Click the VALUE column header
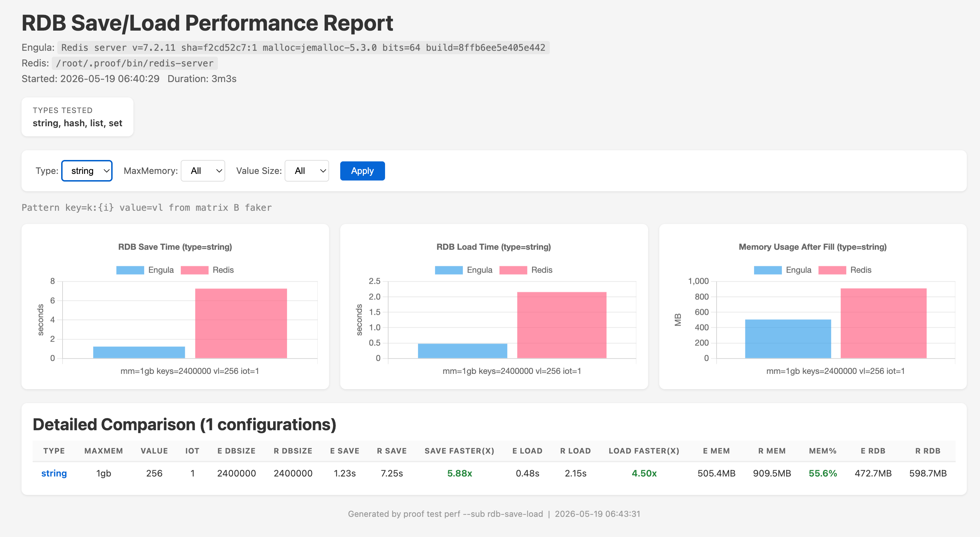 click(x=154, y=451)
